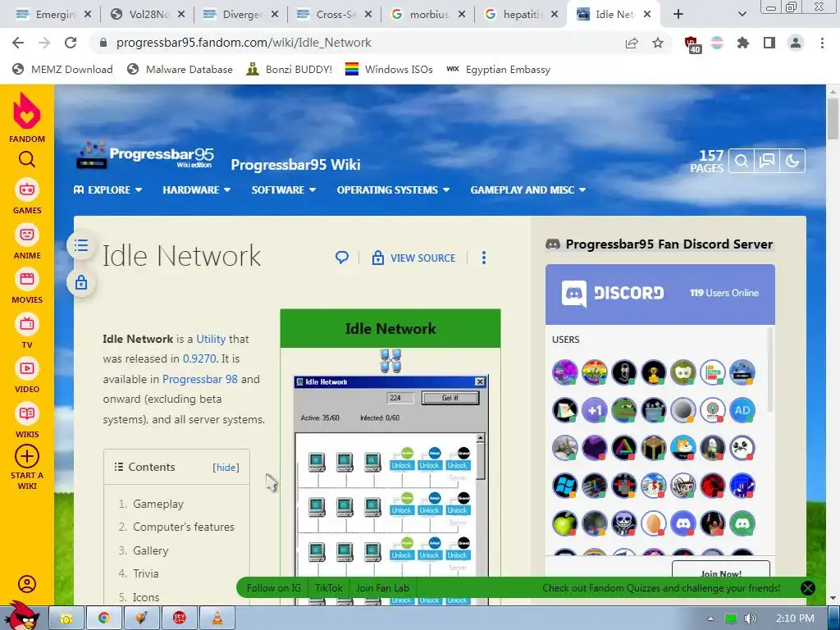Open the ad blocker extension with 40 badge
The image size is (840, 630).
tap(692, 44)
